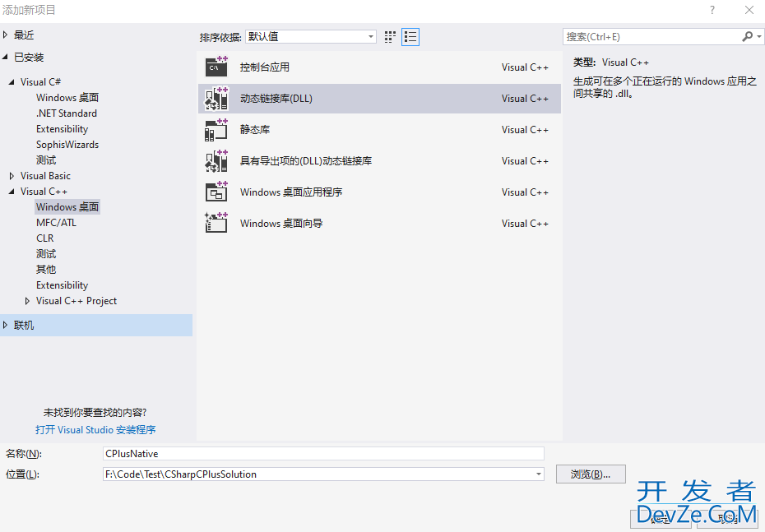Open the search options dropdown arrow

pos(758,36)
